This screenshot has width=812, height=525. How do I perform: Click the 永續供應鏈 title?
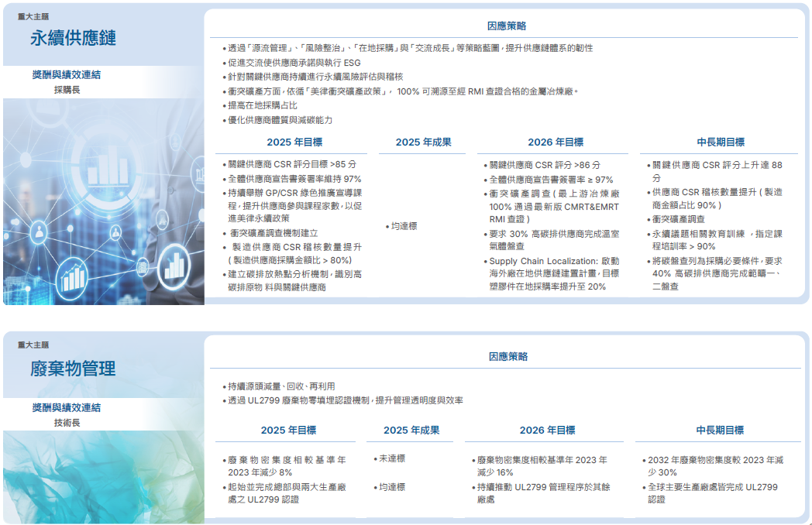(73, 38)
